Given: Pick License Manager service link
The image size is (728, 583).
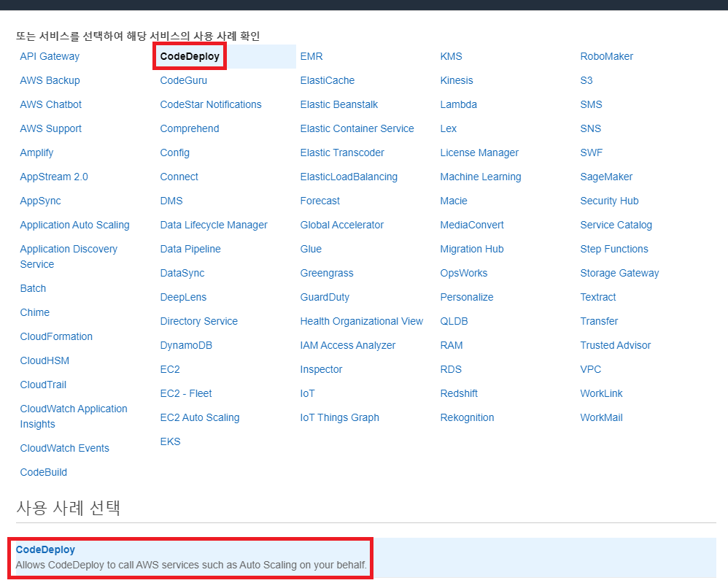Looking at the screenshot, I should [479, 152].
